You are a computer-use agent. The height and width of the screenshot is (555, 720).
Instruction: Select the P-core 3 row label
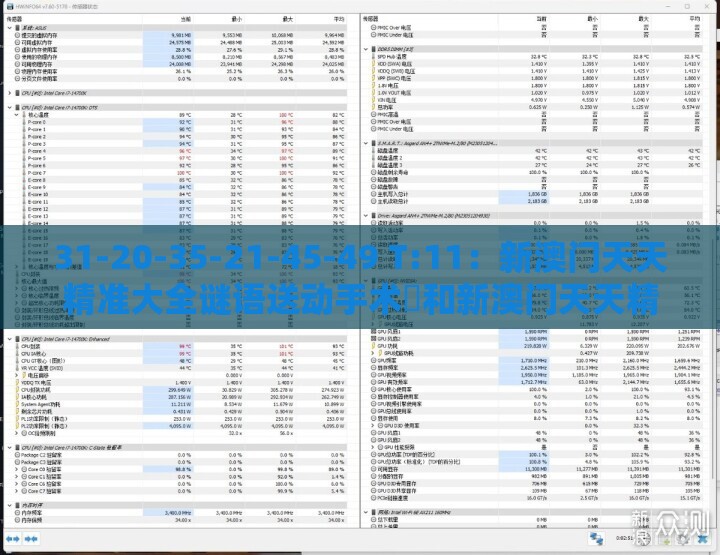click(37, 144)
